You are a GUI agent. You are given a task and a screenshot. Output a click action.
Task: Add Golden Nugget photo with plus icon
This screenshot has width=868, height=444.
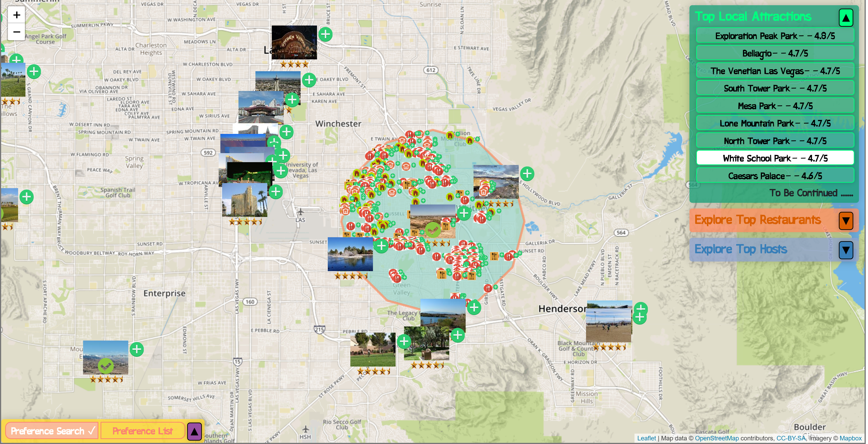point(325,34)
